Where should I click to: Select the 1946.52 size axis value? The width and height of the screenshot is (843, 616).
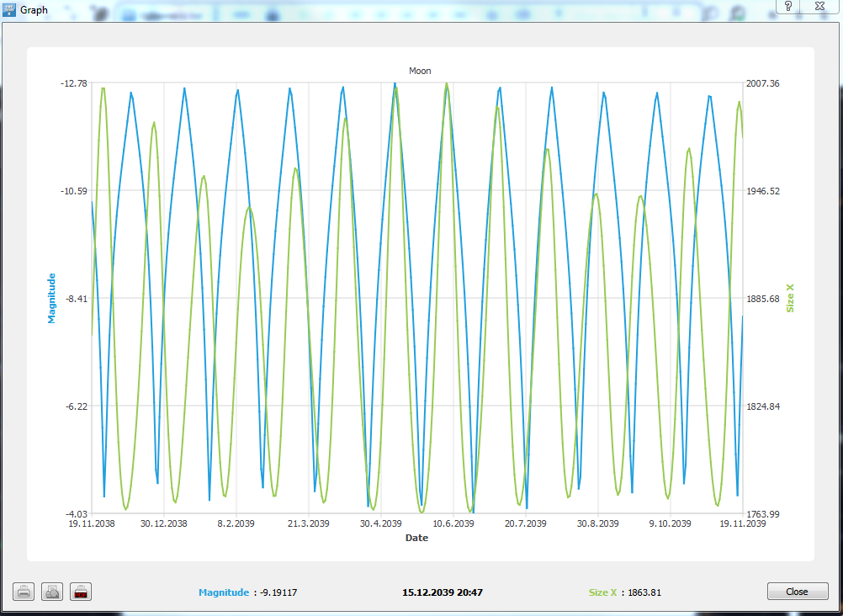763,191
